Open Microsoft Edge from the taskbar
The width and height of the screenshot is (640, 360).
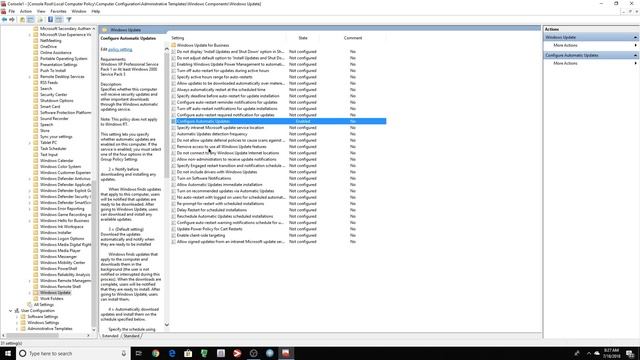pyautogui.click(x=172, y=353)
